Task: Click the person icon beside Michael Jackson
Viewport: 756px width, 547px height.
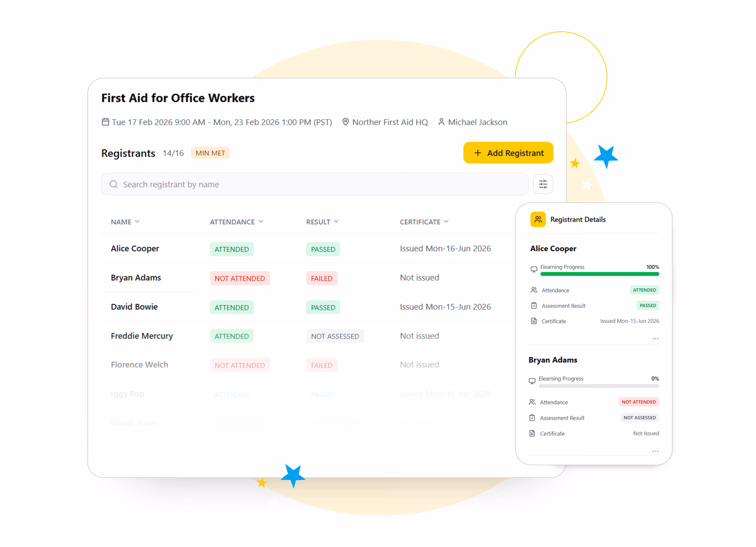Action: click(x=441, y=122)
